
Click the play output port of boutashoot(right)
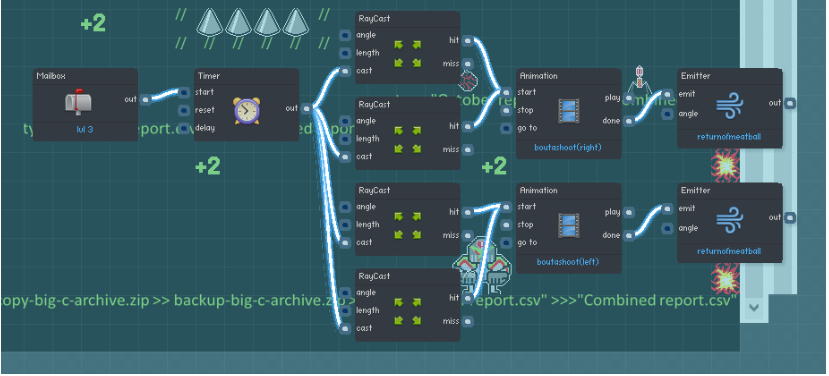point(629,98)
